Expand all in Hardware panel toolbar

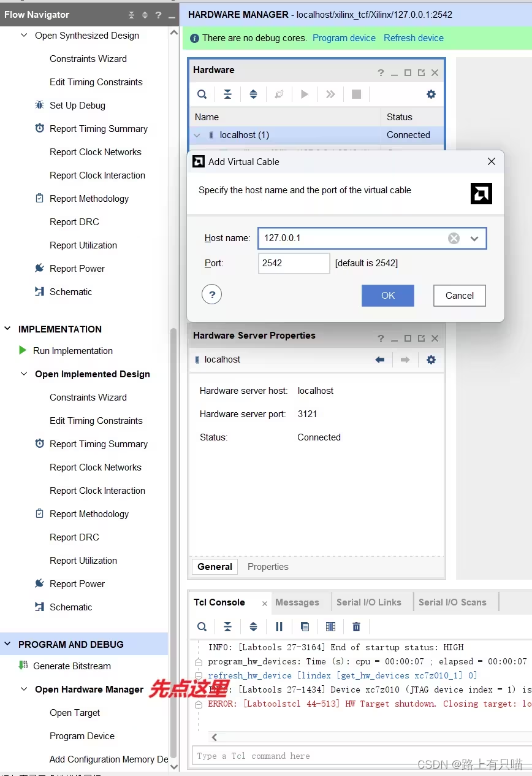253,94
